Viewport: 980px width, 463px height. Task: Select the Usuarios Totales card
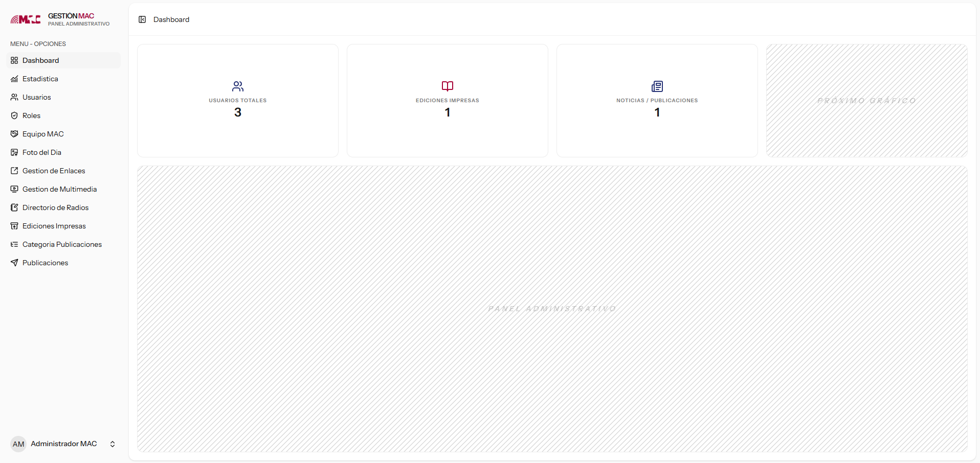pyautogui.click(x=238, y=101)
